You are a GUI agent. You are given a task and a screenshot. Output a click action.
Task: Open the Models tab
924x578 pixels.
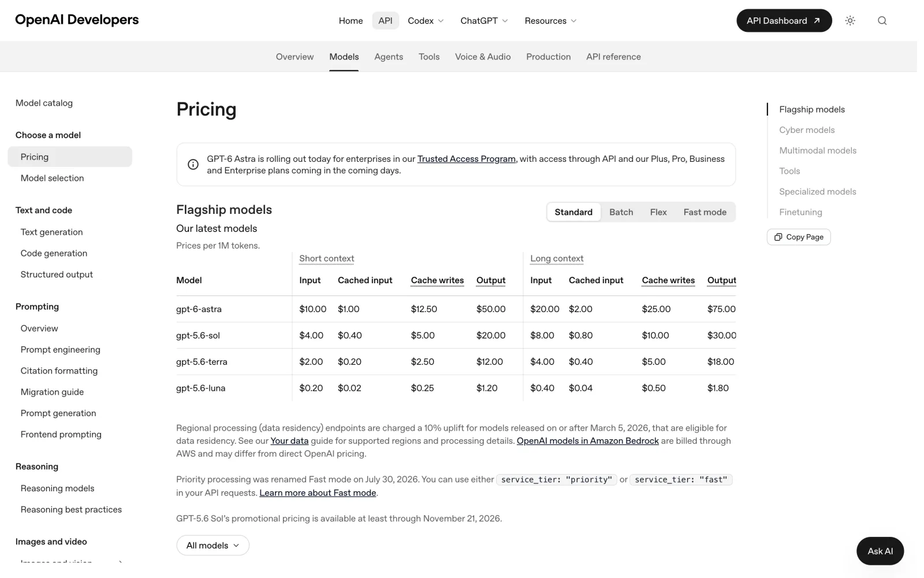(344, 57)
